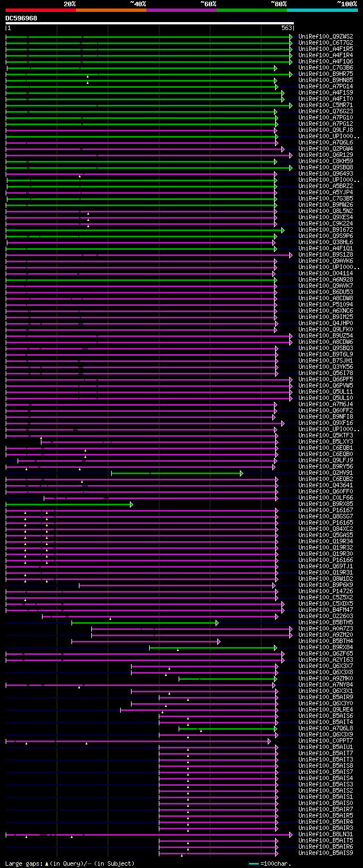Select hit UniRef100_C8KH59
The image size is (363, 868).
326,161
